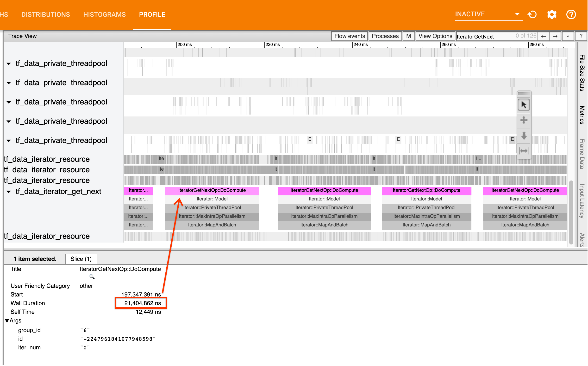Open the TensorBoard settings gear

pos(552,14)
